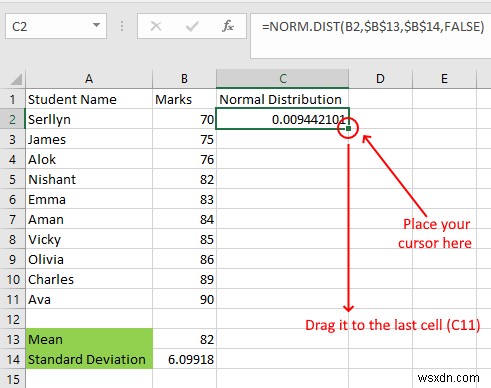Open the Name Box dropdown arrow
This screenshot has height=388, width=491.
[96, 25]
